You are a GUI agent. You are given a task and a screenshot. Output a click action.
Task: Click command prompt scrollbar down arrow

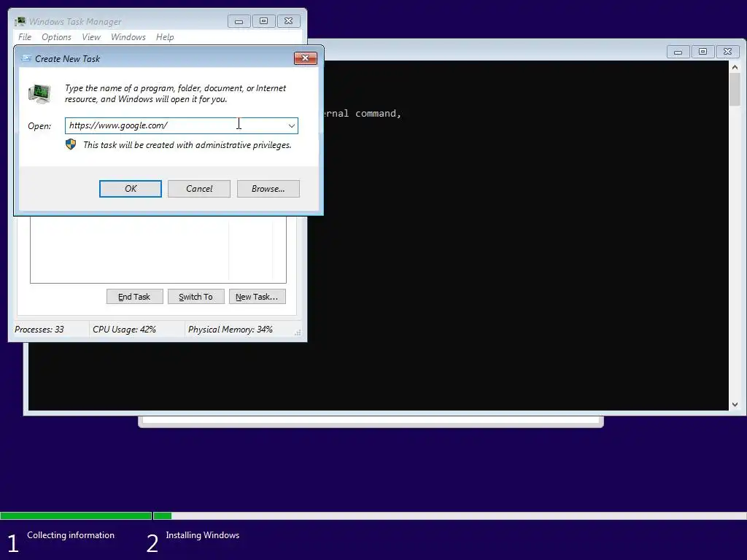(x=735, y=404)
